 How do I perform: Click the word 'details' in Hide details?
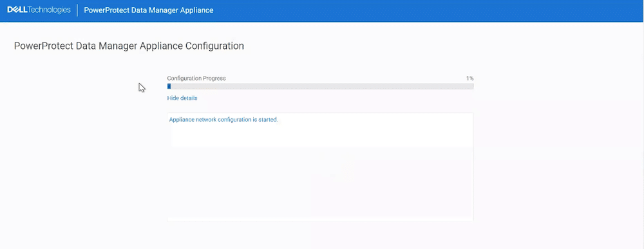coord(189,98)
